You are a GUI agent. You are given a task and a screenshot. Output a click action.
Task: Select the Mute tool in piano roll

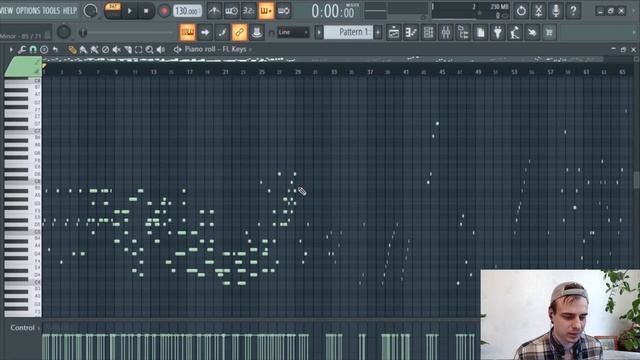pyautogui.click(x=116, y=50)
